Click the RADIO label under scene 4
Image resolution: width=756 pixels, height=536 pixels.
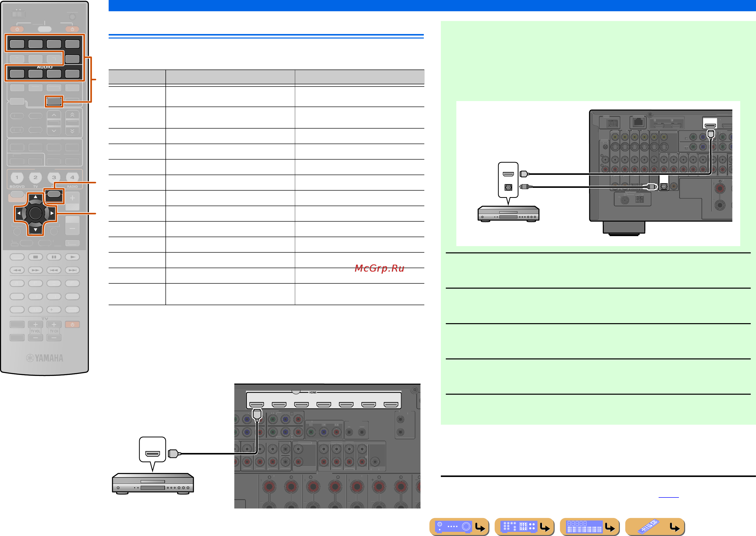72,187
